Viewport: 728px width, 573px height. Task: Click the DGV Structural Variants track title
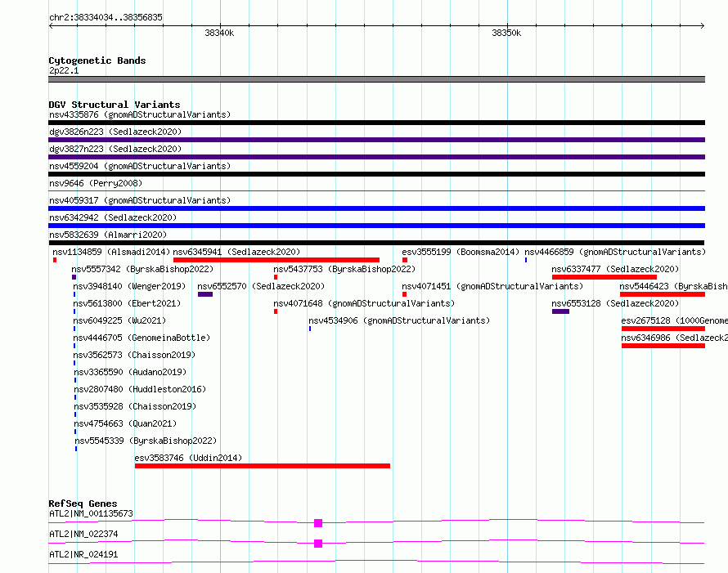pyautogui.click(x=115, y=105)
